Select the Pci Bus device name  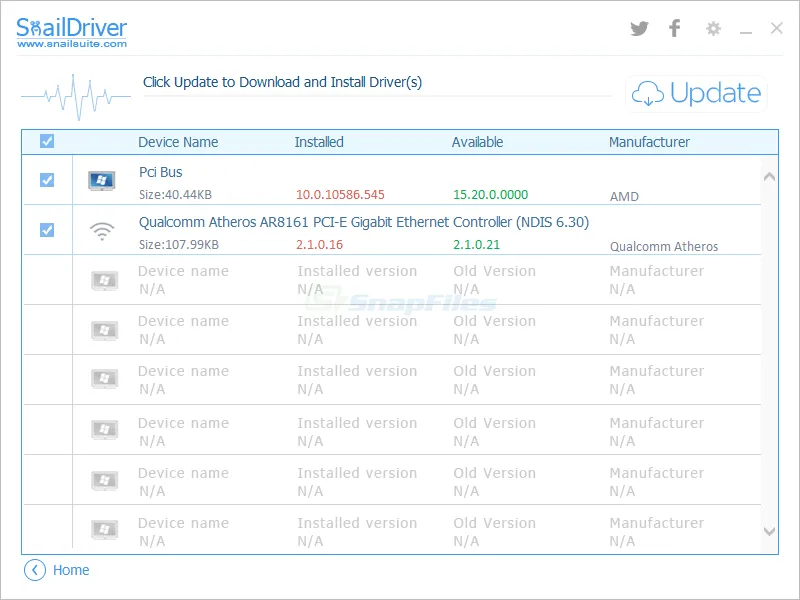[x=161, y=172]
